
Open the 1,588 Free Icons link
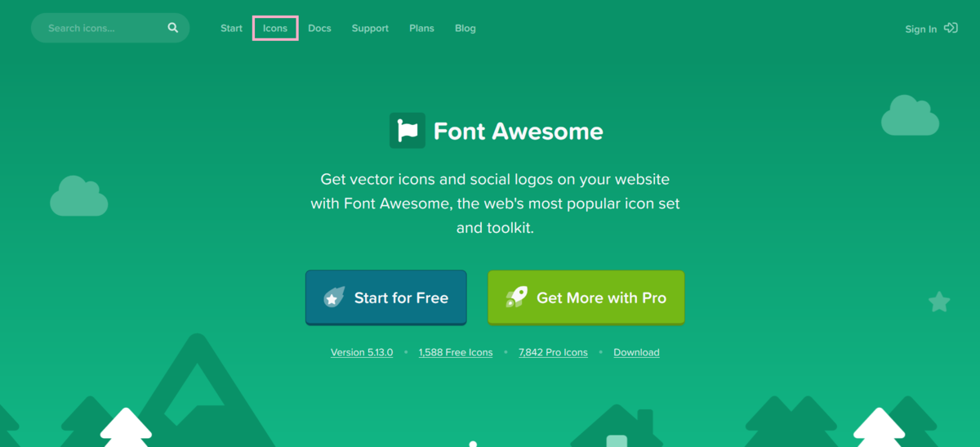(x=456, y=353)
